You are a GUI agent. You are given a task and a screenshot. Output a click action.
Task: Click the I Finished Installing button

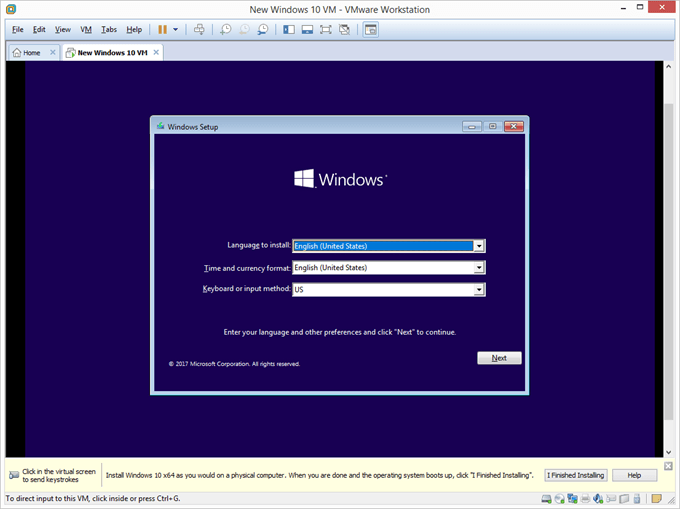coord(575,475)
